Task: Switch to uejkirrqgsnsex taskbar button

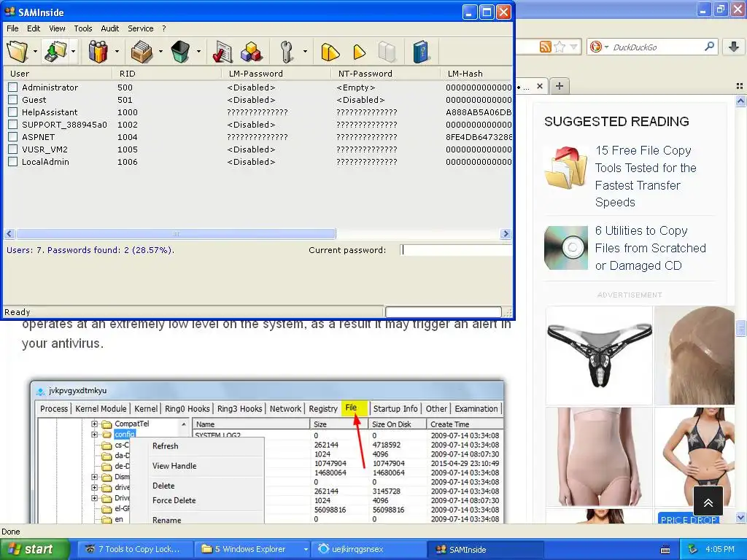Action: [368, 550]
